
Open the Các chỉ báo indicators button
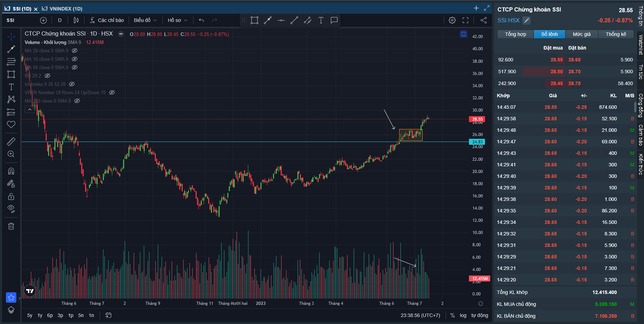107,20
